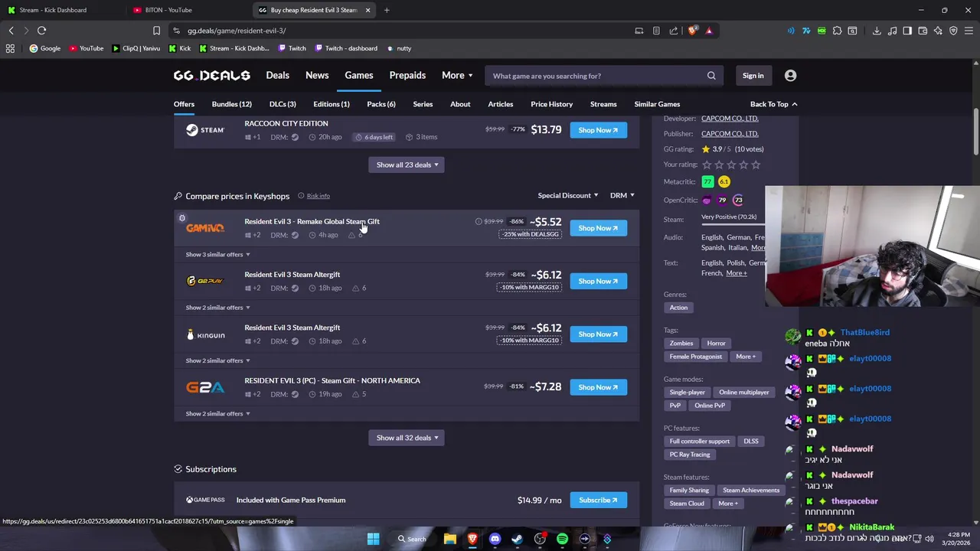The image size is (980, 551).
Task: Open the Resident Evil 3 Steam Altergift Kinguin listing
Action: click(x=292, y=328)
